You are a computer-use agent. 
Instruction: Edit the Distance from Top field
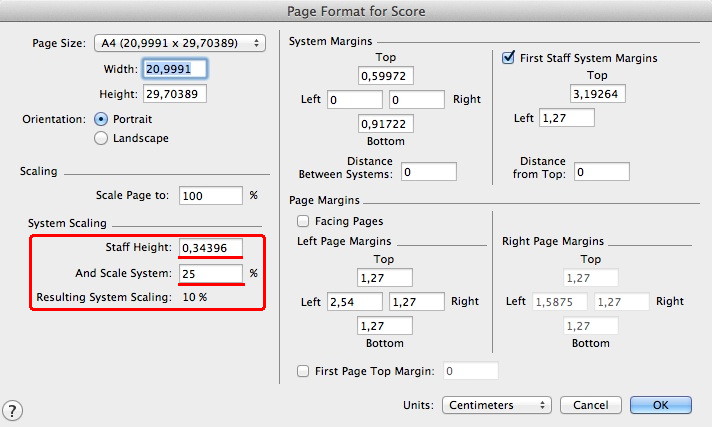click(601, 172)
